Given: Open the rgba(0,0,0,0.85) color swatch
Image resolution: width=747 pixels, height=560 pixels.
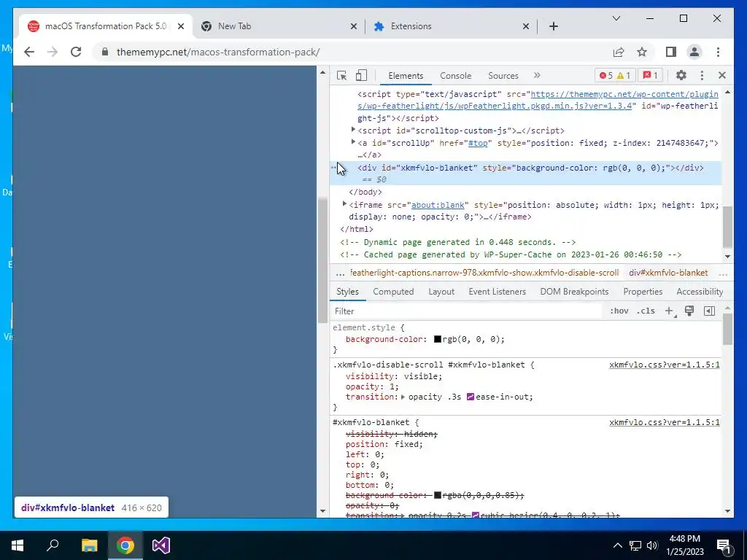Looking at the screenshot, I should [438, 495].
